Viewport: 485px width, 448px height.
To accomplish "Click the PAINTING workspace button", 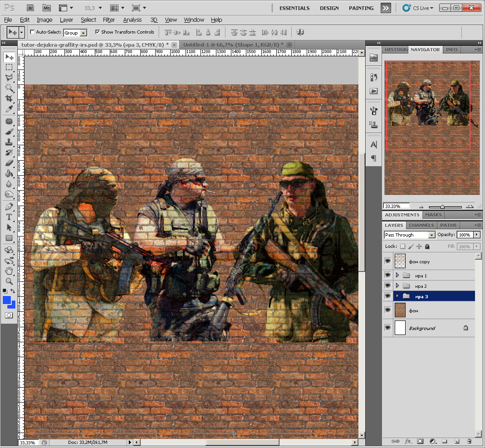I will pos(361,8).
